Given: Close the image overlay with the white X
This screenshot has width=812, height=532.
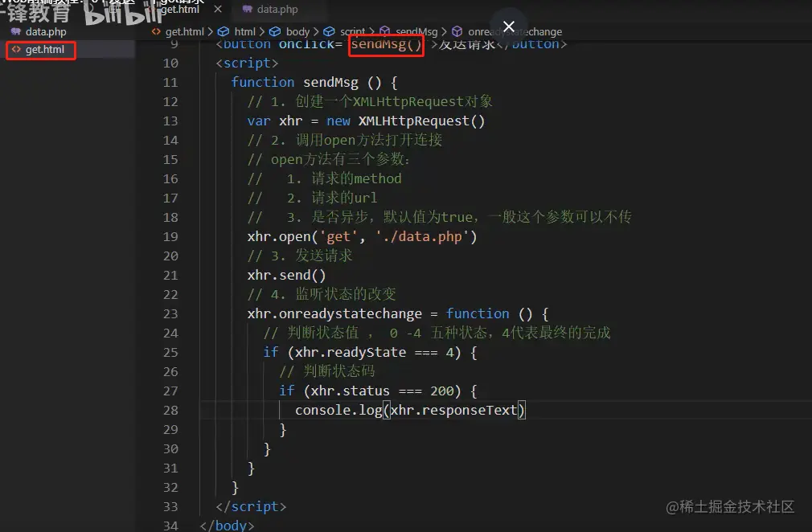Looking at the screenshot, I should [x=509, y=27].
